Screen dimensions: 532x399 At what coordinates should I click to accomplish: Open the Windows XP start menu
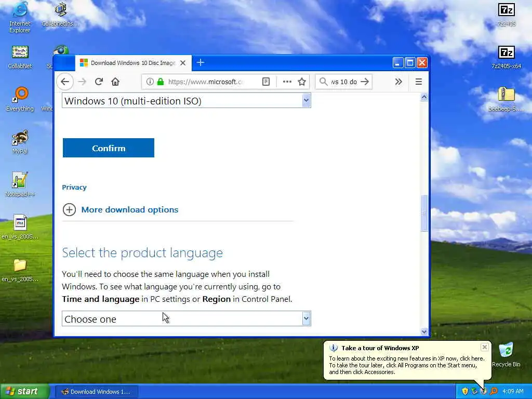pos(25,392)
